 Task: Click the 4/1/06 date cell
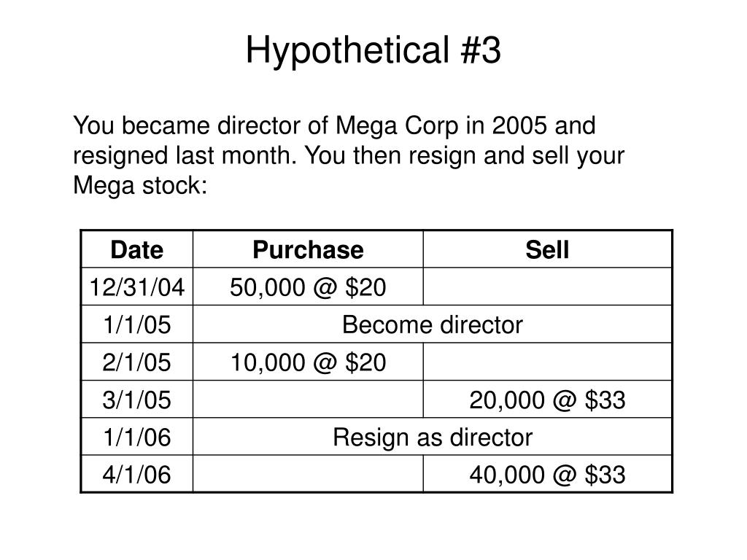tap(136, 474)
